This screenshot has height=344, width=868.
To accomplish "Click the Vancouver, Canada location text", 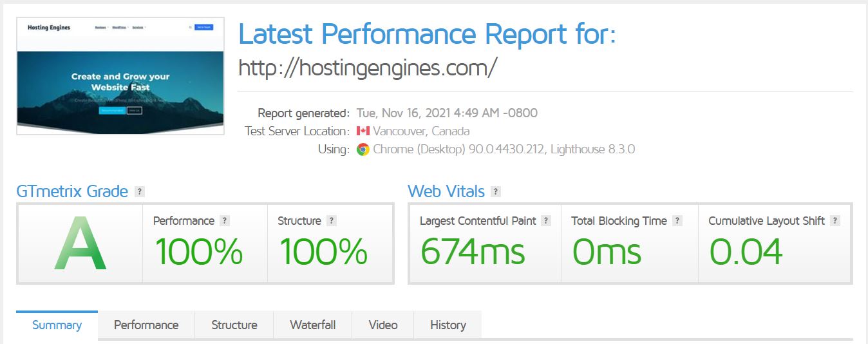I will (421, 131).
